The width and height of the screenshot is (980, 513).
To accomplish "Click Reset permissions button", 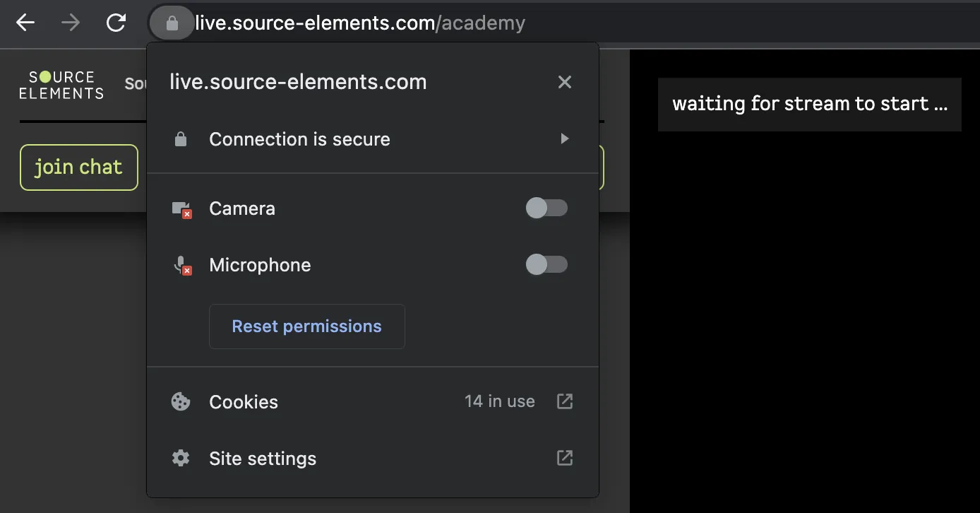I will 307,326.
